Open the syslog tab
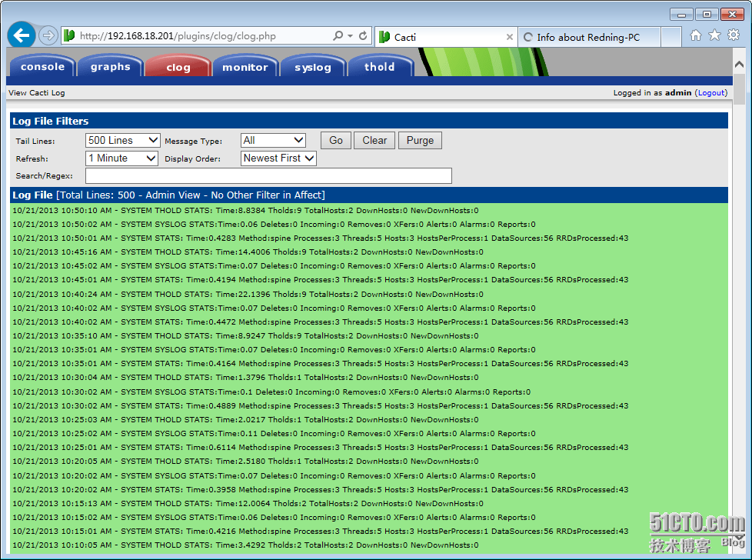Image resolution: width=752 pixels, height=560 pixels. click(x=313, y=66)
